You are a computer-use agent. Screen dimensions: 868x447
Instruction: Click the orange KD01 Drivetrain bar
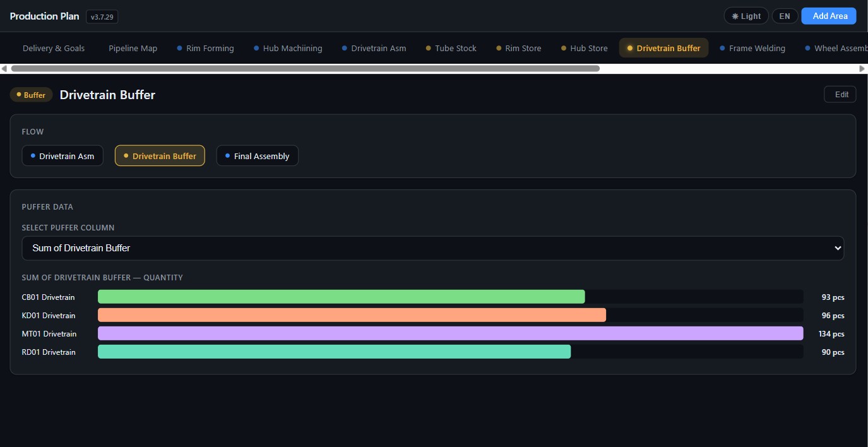pos(352,315)
